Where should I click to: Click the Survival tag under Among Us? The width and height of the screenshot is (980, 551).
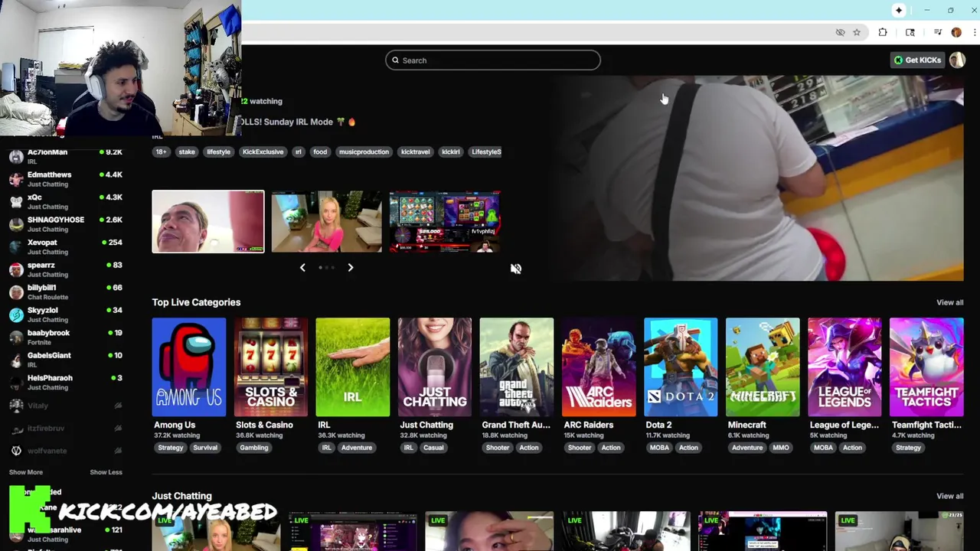pos(205,448)
